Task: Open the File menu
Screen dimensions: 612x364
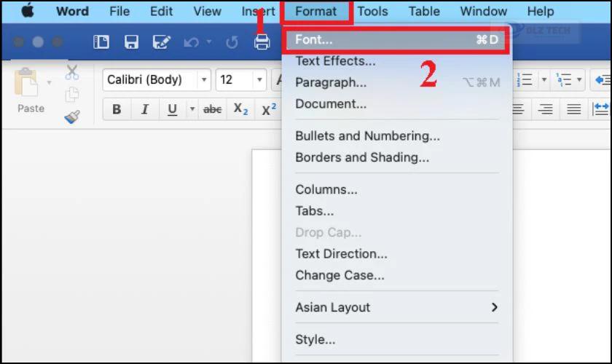Action: pos(119,12)
